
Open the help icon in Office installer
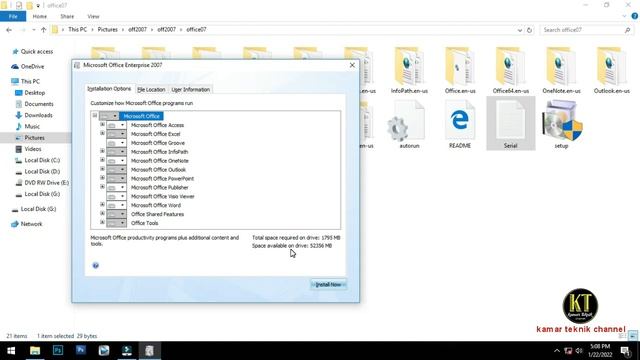[x=96, y=265]
